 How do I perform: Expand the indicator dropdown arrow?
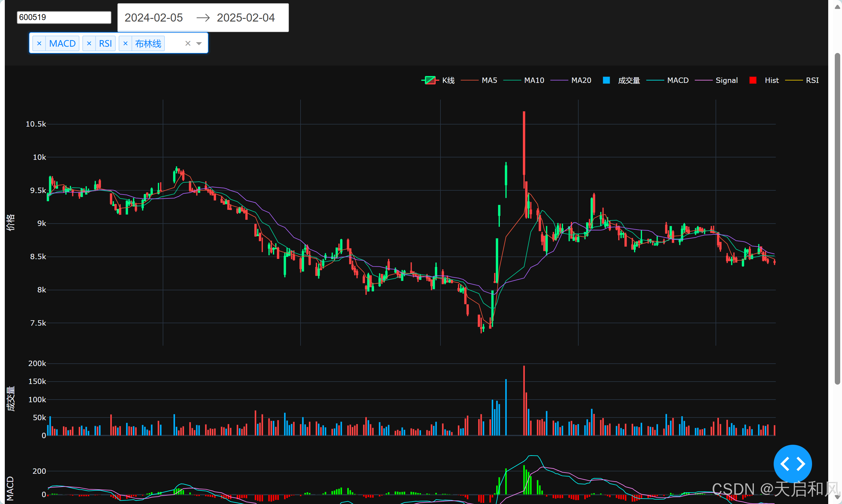[199, 43]
